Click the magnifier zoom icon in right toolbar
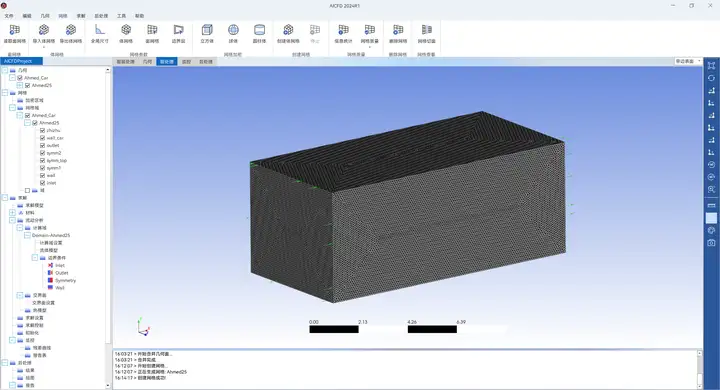Viewport: 720px width, 390px height. (x=711, y=189)
